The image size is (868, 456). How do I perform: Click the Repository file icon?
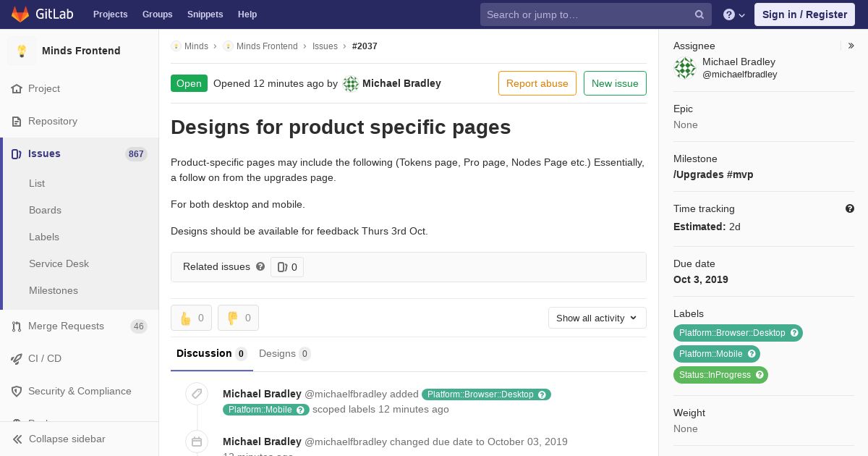pos(17,121)
